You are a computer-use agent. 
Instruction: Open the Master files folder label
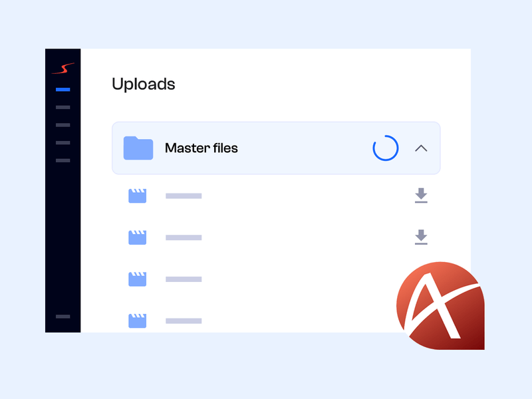201,148
